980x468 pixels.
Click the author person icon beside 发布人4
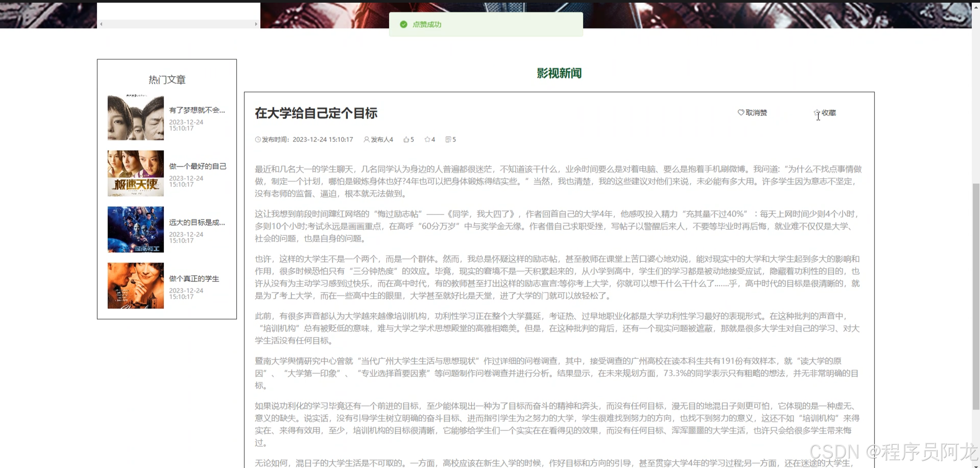[366, 140]
